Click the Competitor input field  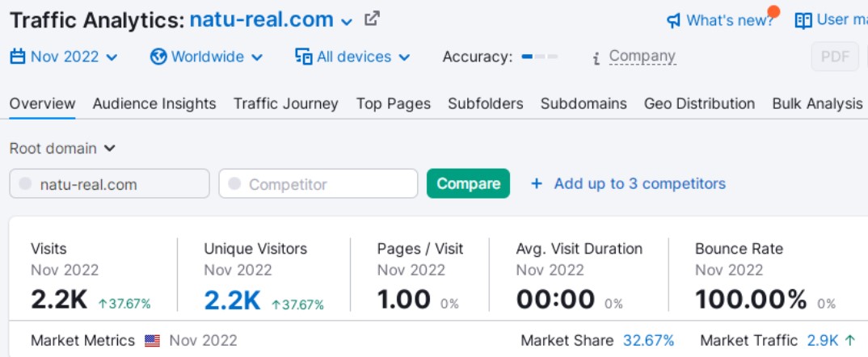[x=318, y=184]
